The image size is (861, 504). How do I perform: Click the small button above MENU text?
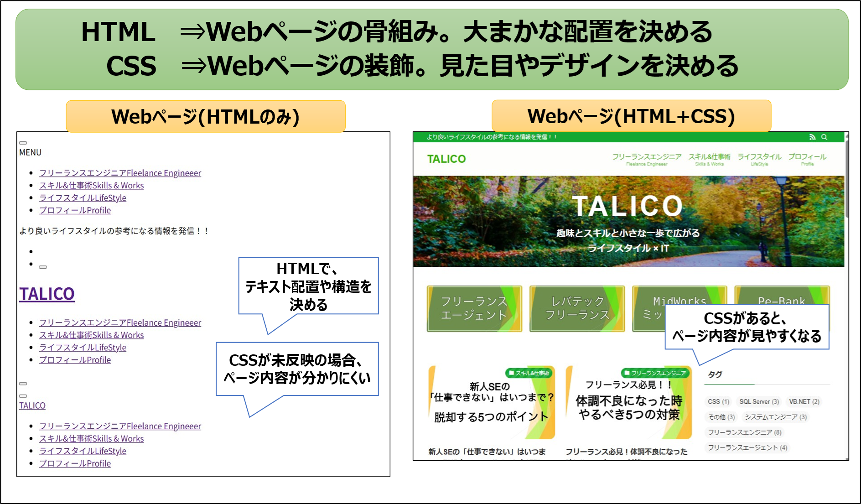(x=23, y=143)
